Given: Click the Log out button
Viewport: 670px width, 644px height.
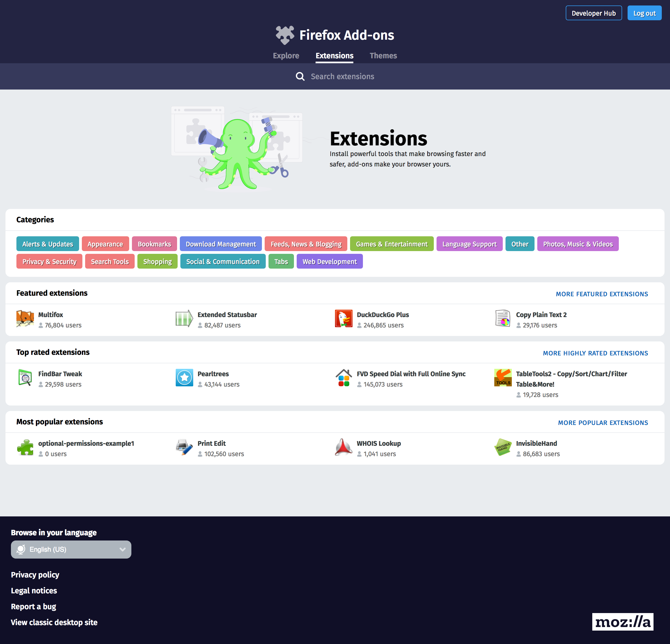Looking at the screenshot, I should 645,13.
